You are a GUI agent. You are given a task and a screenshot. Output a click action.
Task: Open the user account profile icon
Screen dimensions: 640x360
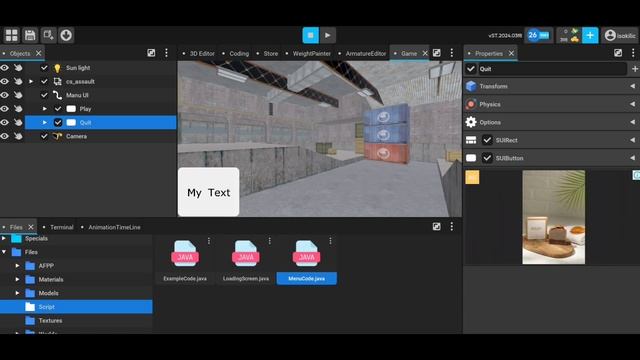(610, 36)
